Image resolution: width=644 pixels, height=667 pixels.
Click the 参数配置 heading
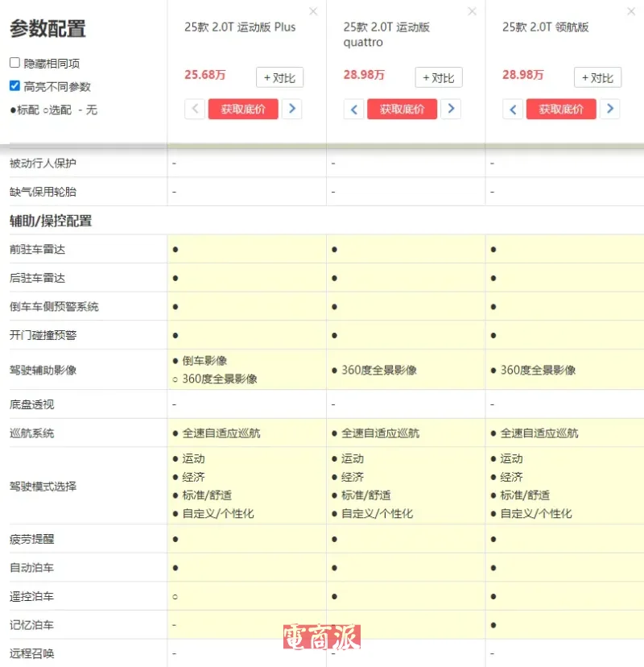[x=47, y=29]
